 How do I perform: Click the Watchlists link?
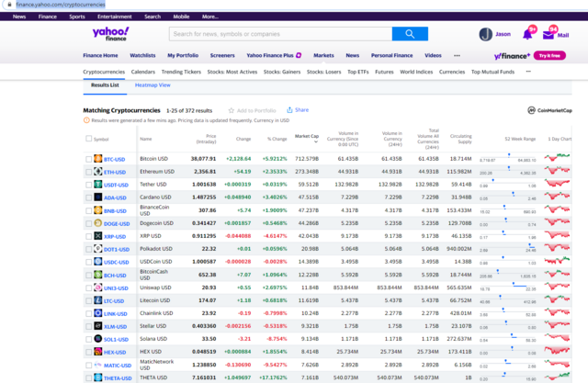(x=142, y=55)
